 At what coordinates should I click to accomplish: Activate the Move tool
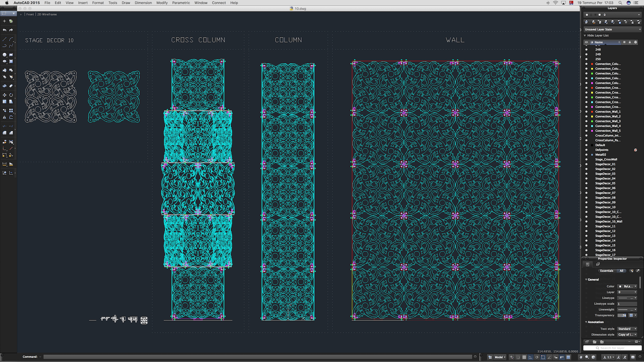point(5,95)
